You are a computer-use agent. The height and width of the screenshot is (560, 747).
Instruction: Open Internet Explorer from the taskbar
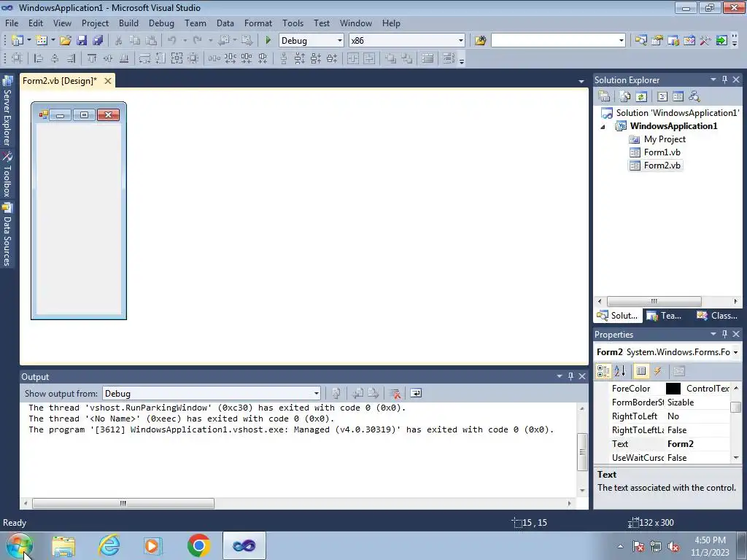pos(109,545)
